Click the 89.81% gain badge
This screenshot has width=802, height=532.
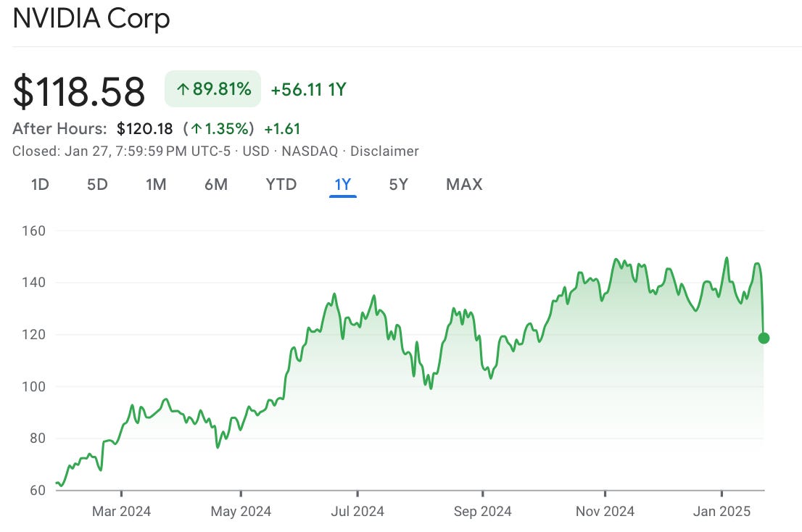point(212,89)
